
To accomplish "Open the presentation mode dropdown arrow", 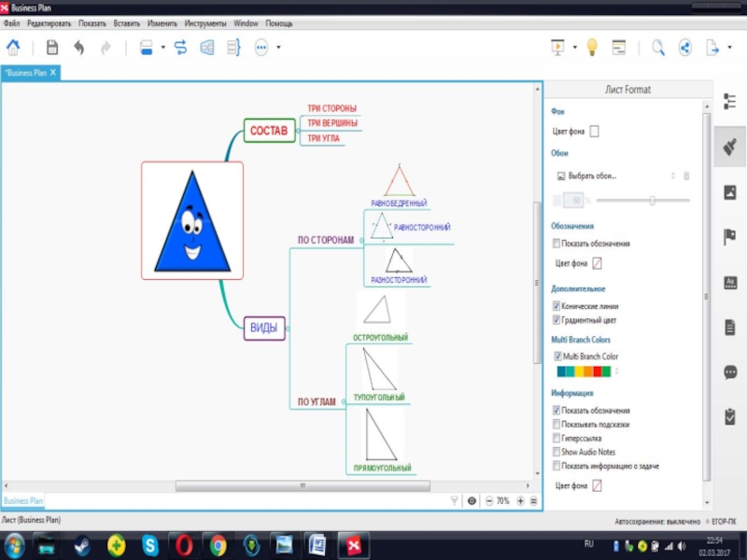I will point(575,48).
